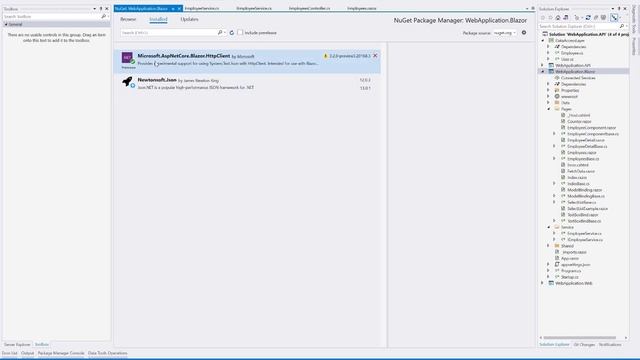Viewport: 640px width, 360px height.
Task: Toggle the Include prerelease checkbox
Action: coord(240,33)
